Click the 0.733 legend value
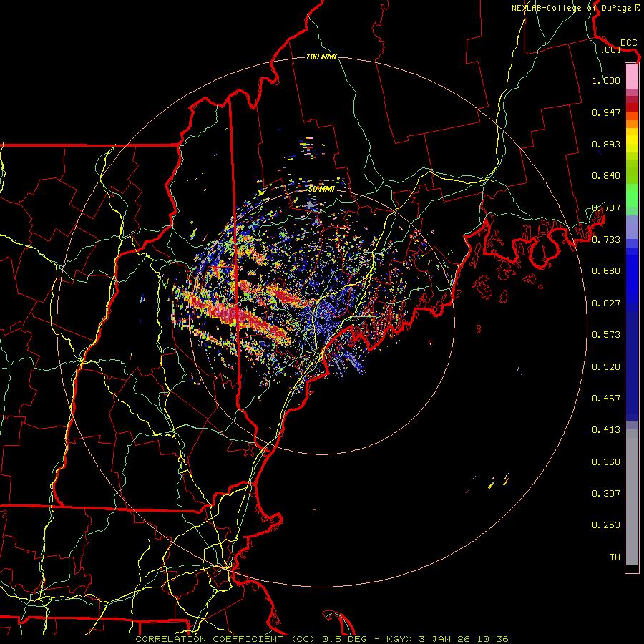644x644 pixels. (x=606, y=240)
